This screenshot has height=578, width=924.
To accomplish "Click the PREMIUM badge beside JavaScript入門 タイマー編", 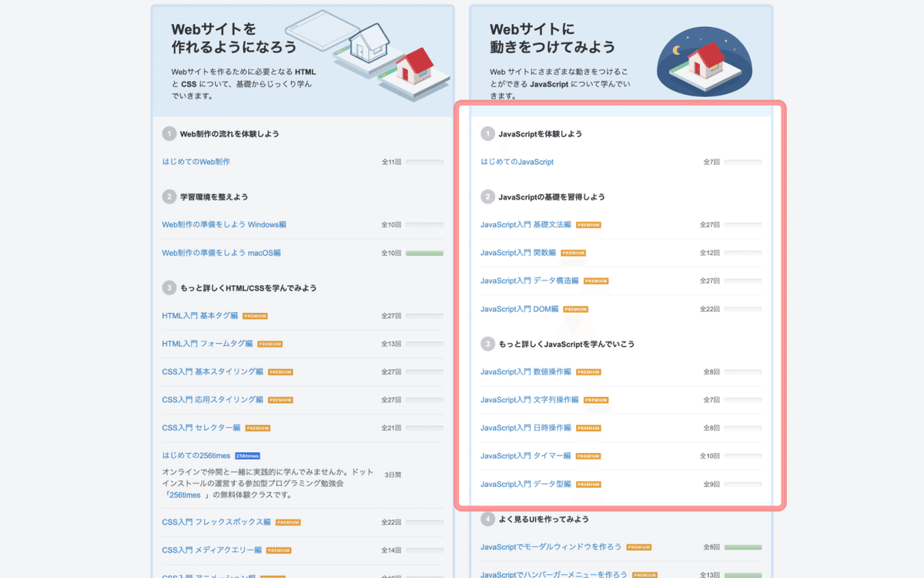I will click(x=588, y=456).
